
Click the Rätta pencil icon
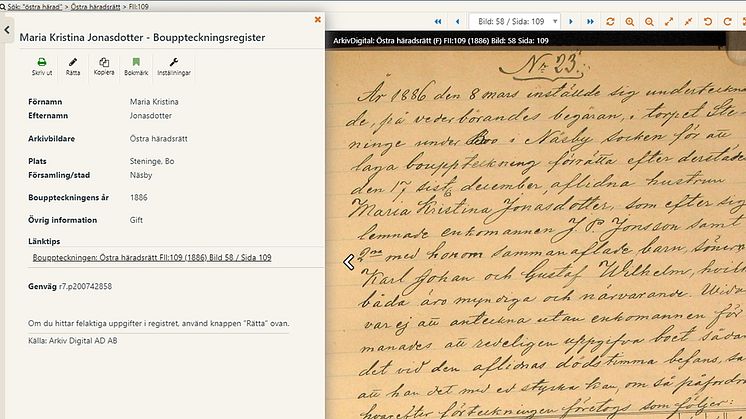coord(73,62)
